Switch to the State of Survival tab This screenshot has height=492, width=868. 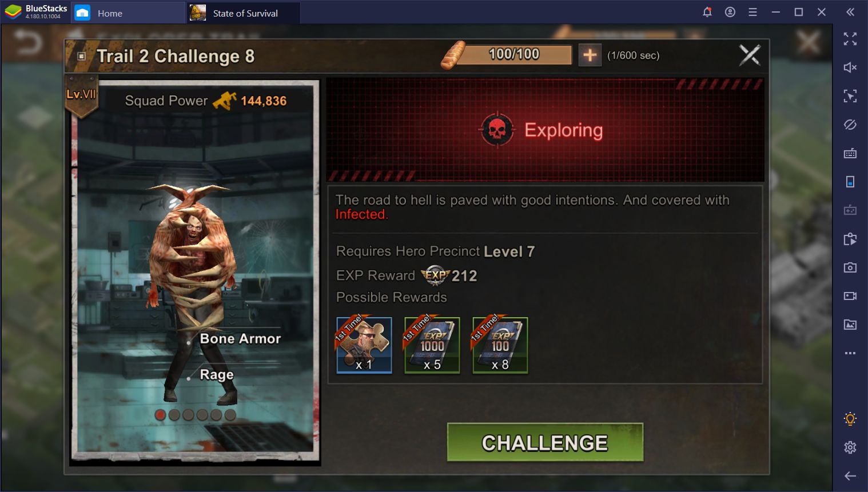(x=244, y=13)
